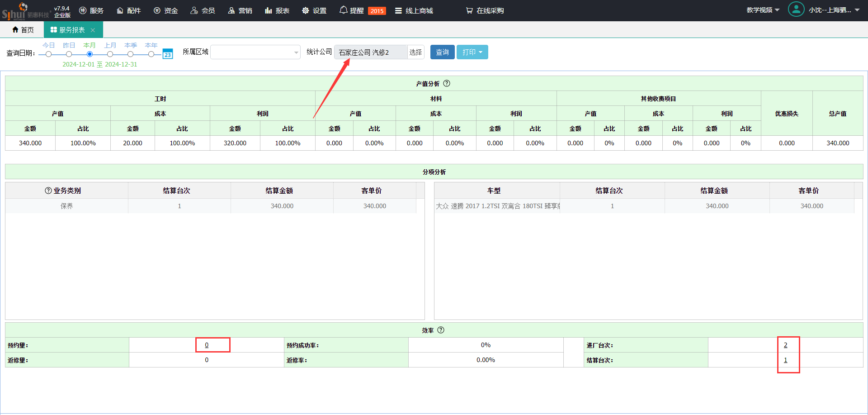Image resolution: width=868 pixels, height=415 pixels.
Task: Switch to the 首页 tab
Action: [x=23, y=30]
